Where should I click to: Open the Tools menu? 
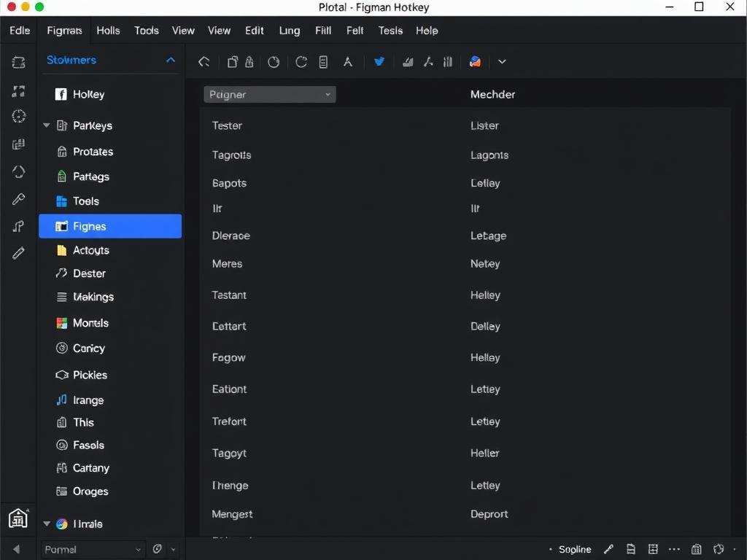click(x=146, y=31)
